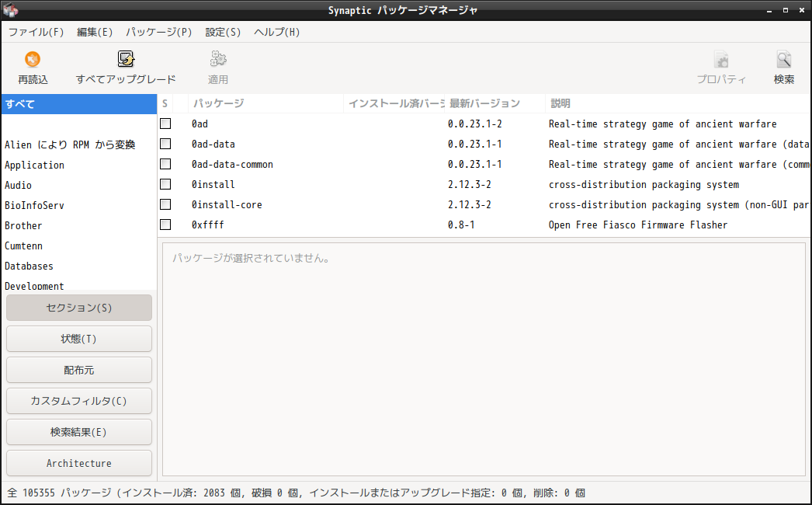Image resolution: width=812 pixels, height=505 pixels.
Task: Open the 設定(S) menu
Action: coord(223,32)
